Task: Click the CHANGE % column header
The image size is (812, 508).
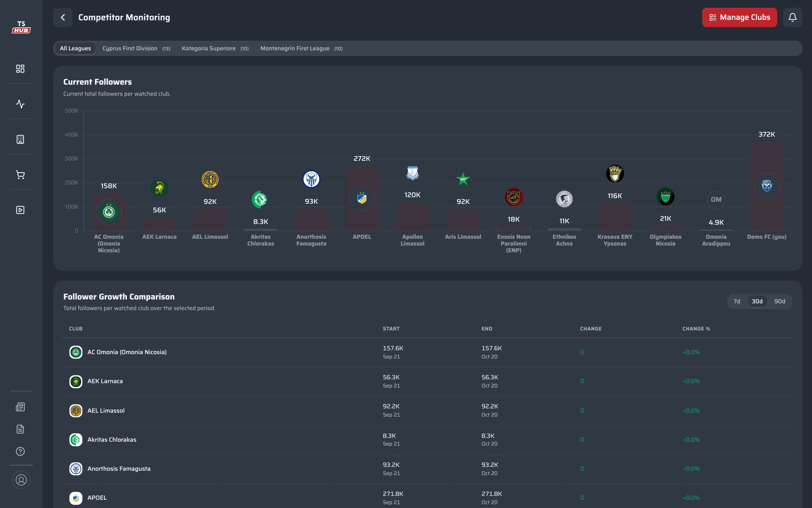Action: click(x=696, y=329)
